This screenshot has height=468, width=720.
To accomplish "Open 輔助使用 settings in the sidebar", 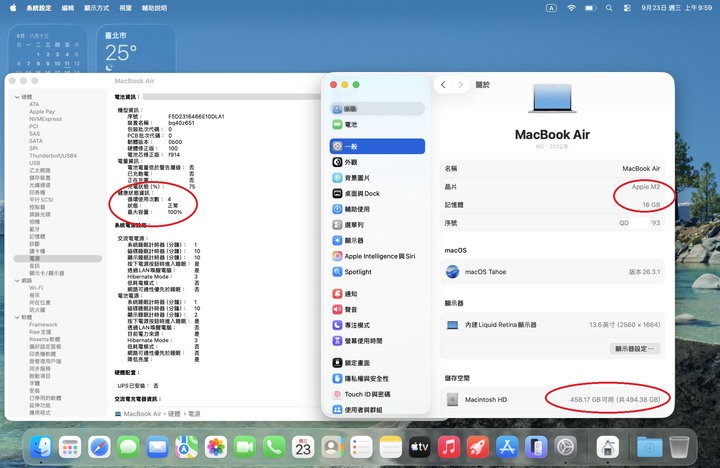I will point(377,209).
